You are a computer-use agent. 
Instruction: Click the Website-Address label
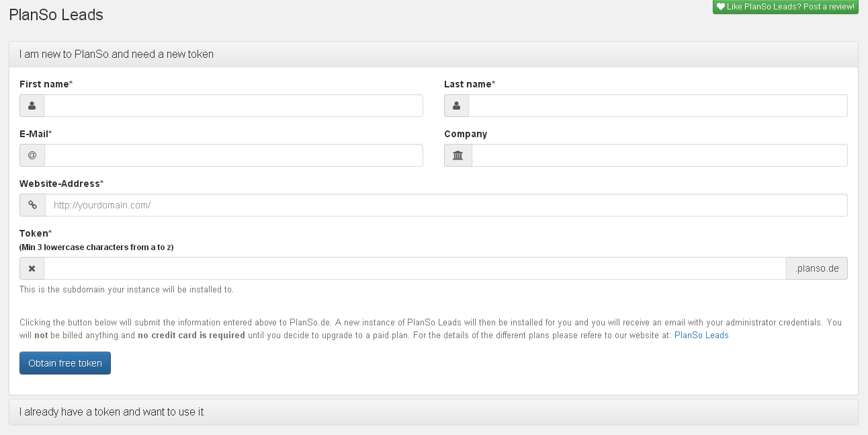pos(61,184)
